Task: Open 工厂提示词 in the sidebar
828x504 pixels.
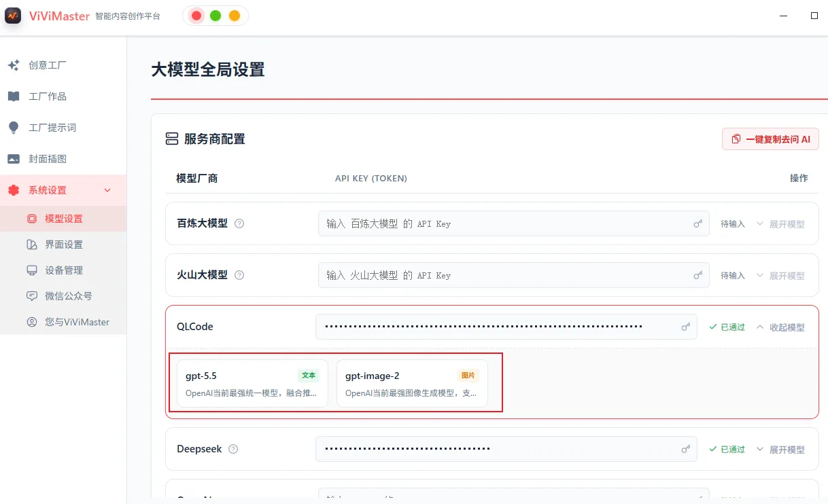Action: pyautogui.click(x=63, y=128)
